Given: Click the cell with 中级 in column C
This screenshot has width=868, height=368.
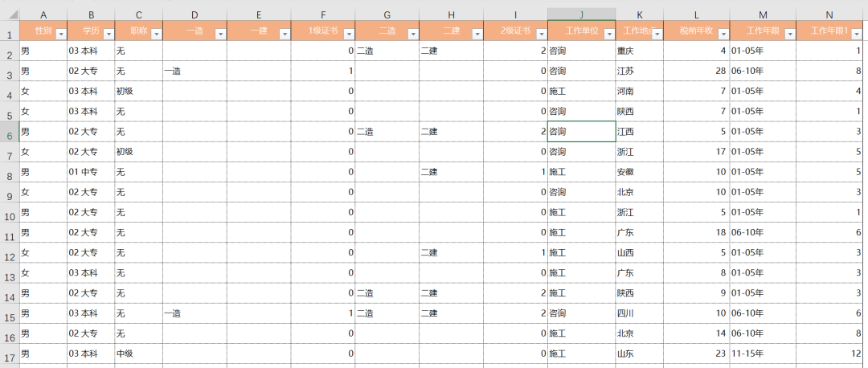Looking at the screenshot, I should click(138, 353).
